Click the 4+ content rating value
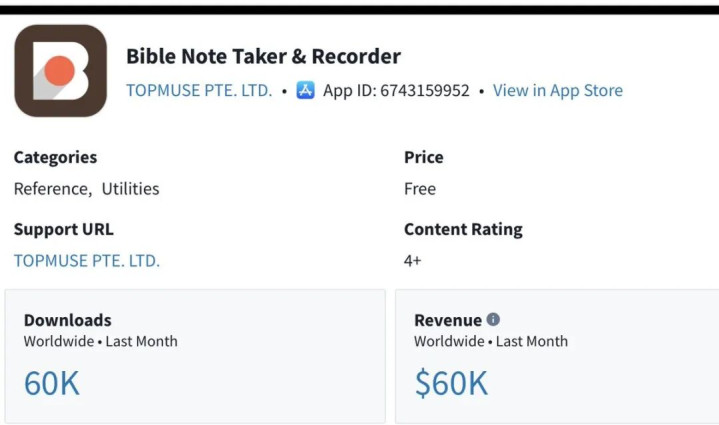This screenshot has width=719, height=425. [x=413, y=261]
